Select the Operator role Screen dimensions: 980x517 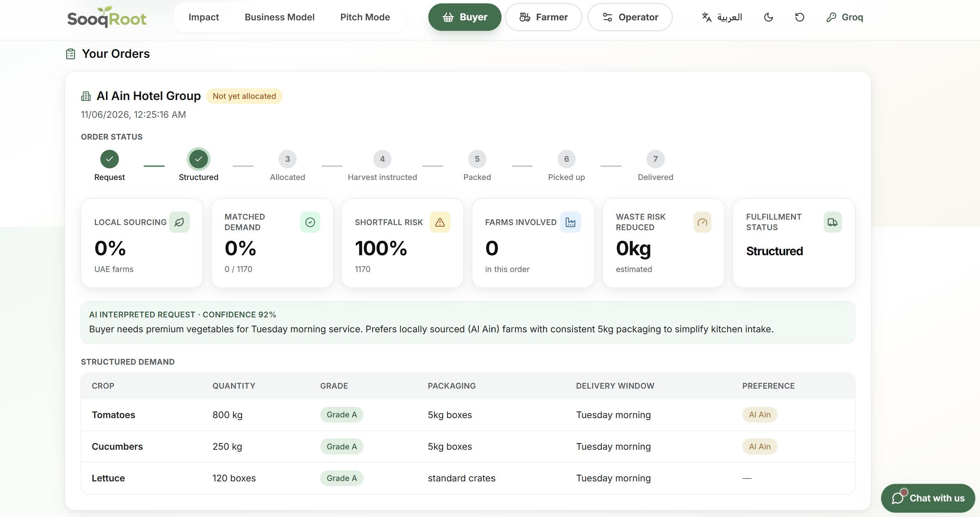(630, 17)
